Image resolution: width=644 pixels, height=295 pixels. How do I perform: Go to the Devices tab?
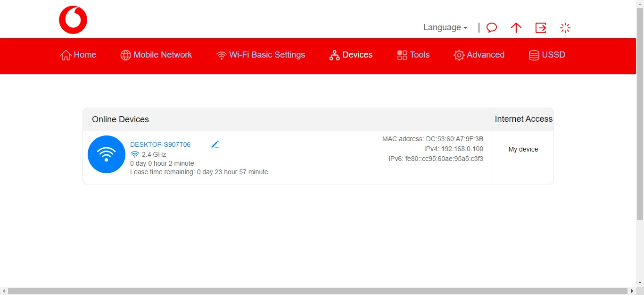pyautogui.click(x=350, y=55)
